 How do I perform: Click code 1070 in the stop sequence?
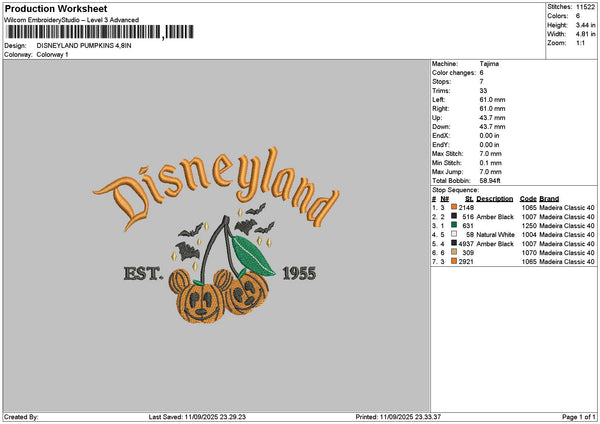[529, 253]
